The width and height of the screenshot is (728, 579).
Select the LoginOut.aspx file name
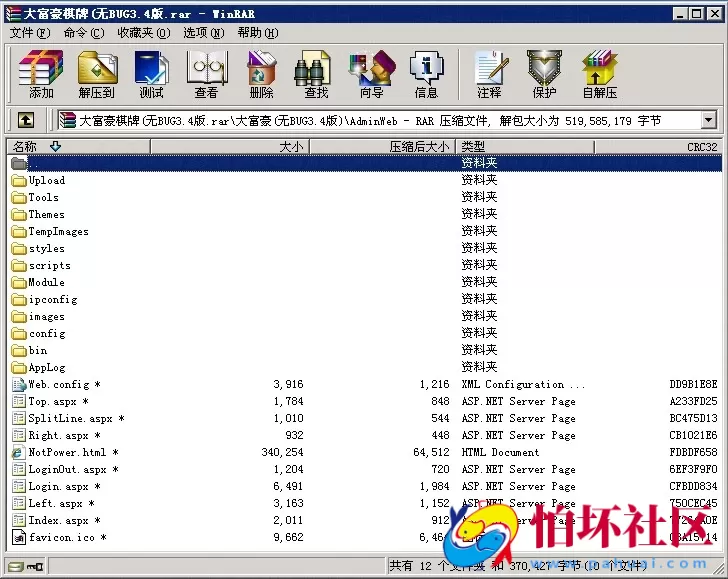click(73, 469)
